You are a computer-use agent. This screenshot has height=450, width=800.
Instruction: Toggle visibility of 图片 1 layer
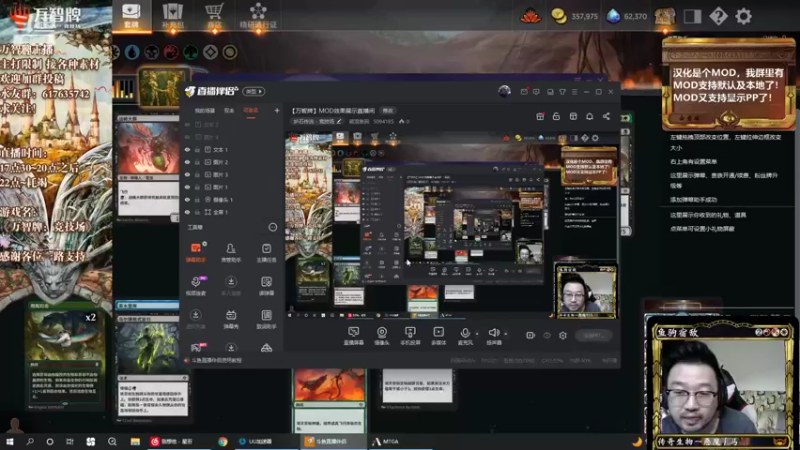(187, 187)
